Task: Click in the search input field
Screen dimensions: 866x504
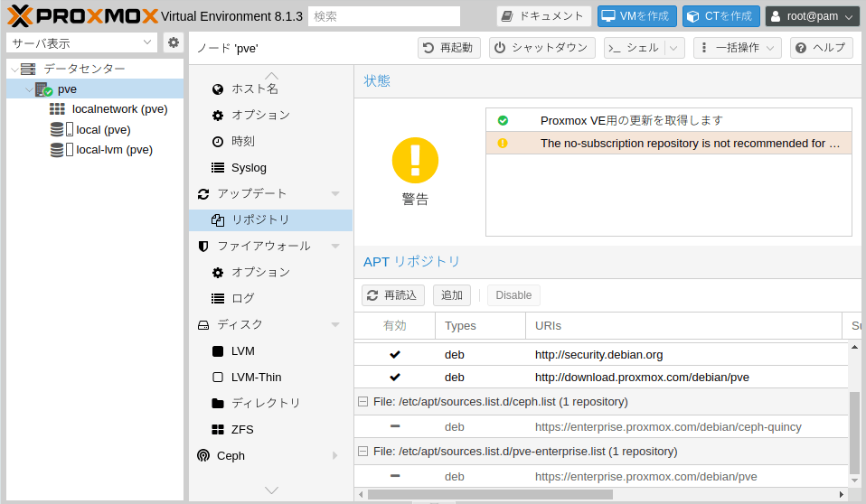Action: (384, 16)
